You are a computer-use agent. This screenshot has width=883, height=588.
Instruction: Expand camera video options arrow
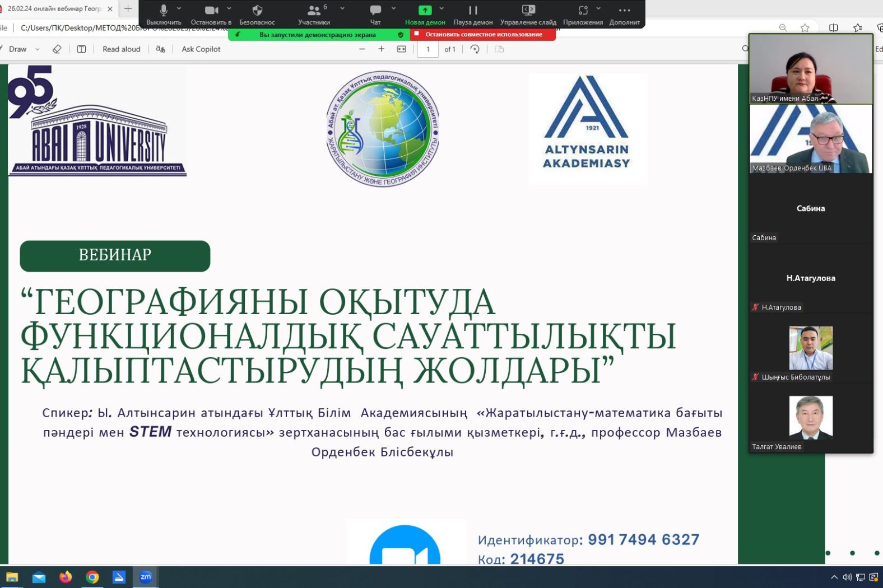[x=229, y=9]
